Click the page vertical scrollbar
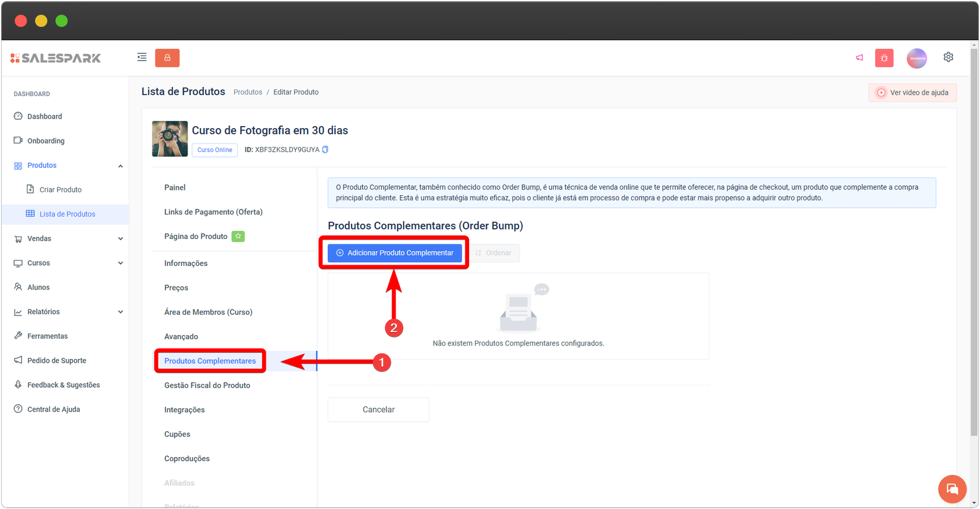This screenshot has height=509, width=980. pyautogui.click(x=974, y=245)
